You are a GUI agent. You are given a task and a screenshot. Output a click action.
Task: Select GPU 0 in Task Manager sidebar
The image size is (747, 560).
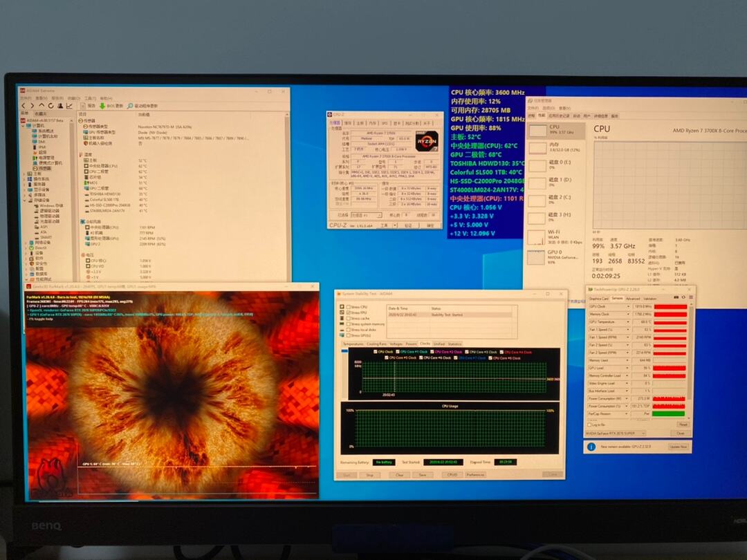pyautogui.click(x=555, y=257)
